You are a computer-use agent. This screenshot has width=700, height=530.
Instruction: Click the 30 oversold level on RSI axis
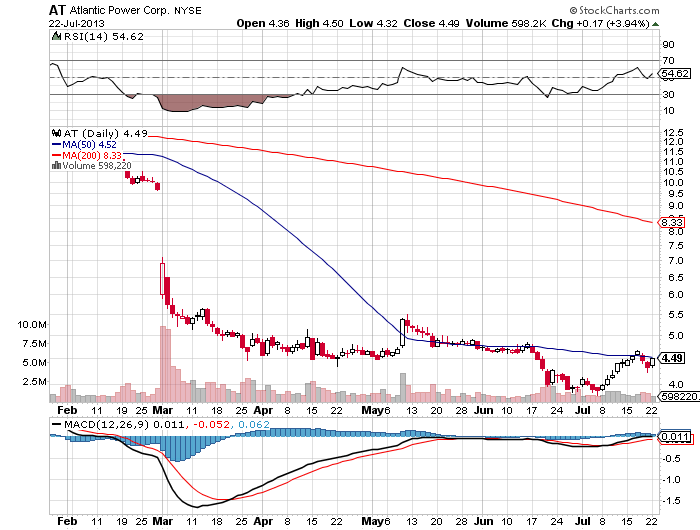pos(668,94)
